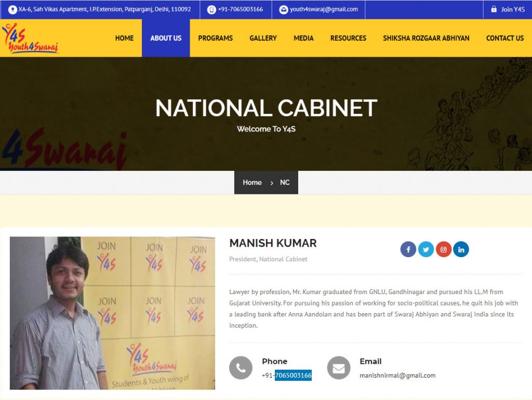Open the MEDIA menu item
Viewport: 532px width, 400px height.
303,38
